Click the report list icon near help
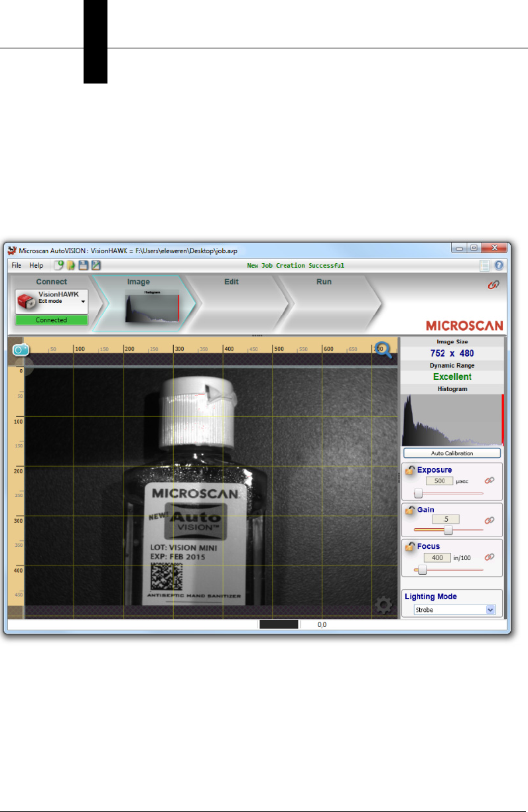Image resolution: width=528 pixels, height=812 pixels. [x=485, y=266]
